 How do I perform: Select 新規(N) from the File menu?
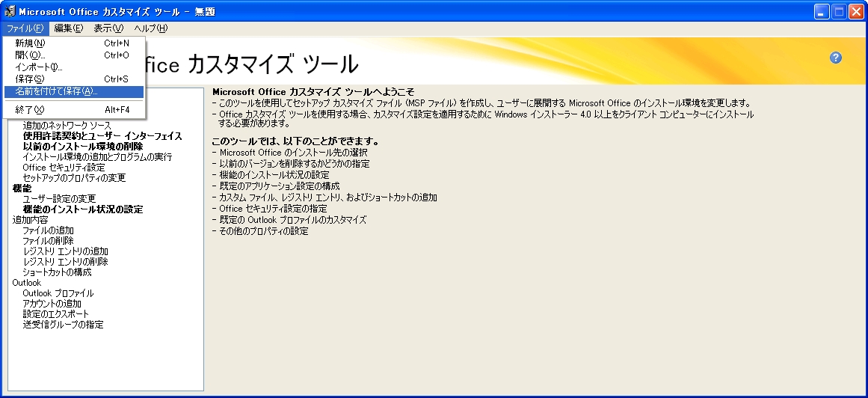pos(30,43)
